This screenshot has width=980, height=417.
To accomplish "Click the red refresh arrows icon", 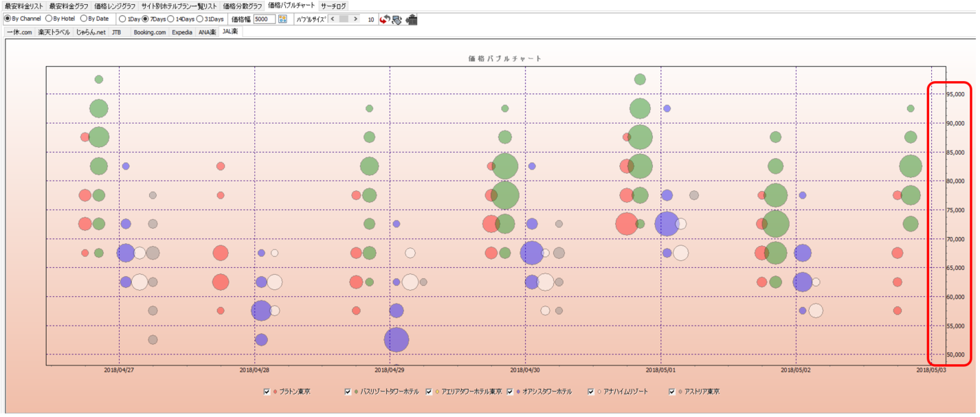I will (386, 19).
